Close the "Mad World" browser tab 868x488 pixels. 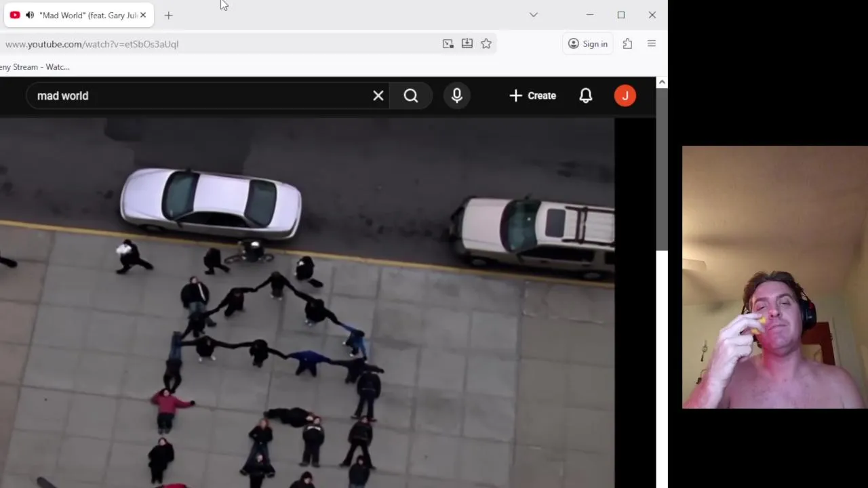143,15
